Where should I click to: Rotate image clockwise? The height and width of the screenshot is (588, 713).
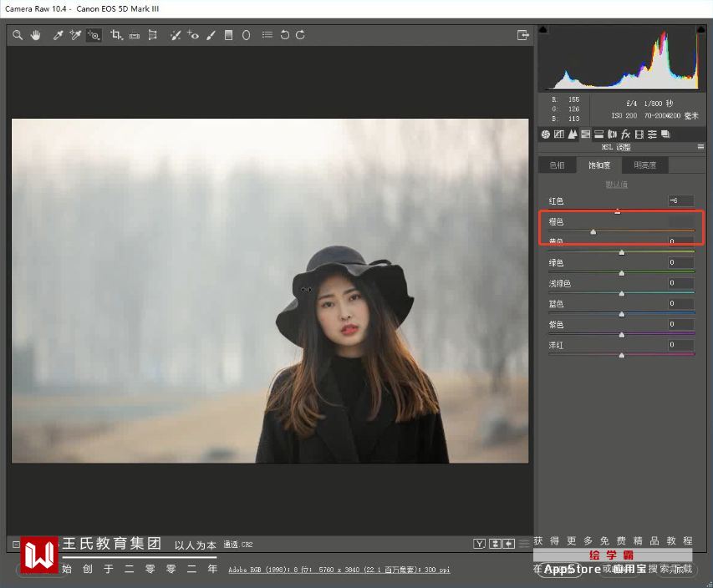300,35
